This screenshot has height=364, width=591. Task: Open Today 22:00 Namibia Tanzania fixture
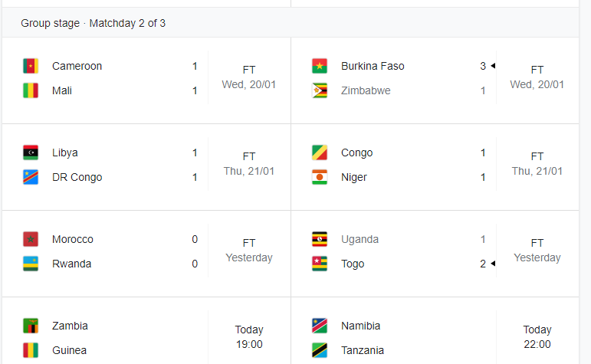click(435, 331)
